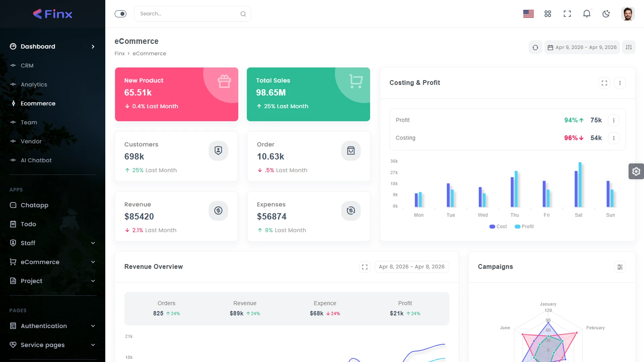Viewport: 644px width, 362px height.
Task: Click the Profit $21k stat
Action: point(405,308)
